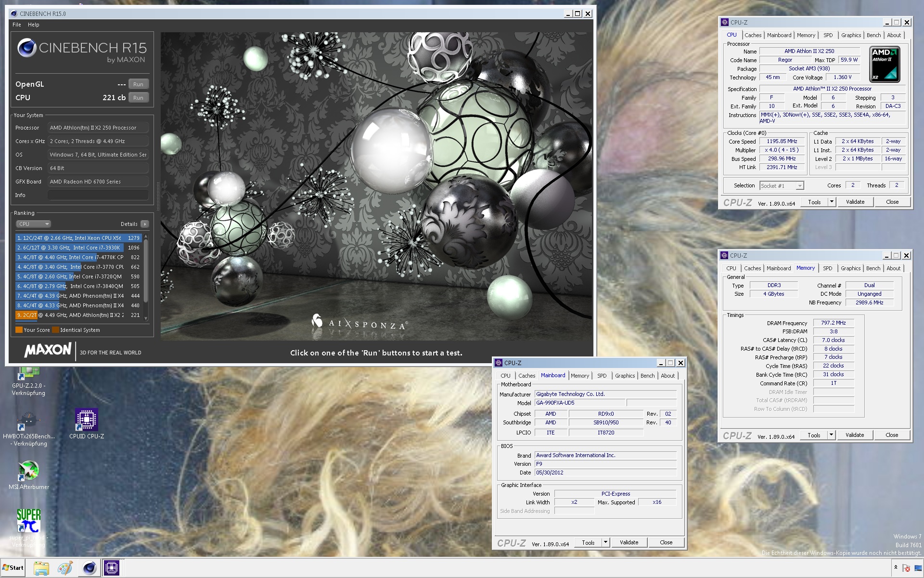
Task: Click Cinebench R15 logo sphere
Action: [26, 48]
